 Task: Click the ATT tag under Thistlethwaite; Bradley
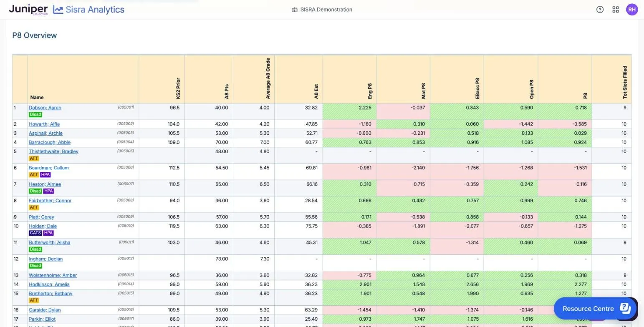point(34,158)
